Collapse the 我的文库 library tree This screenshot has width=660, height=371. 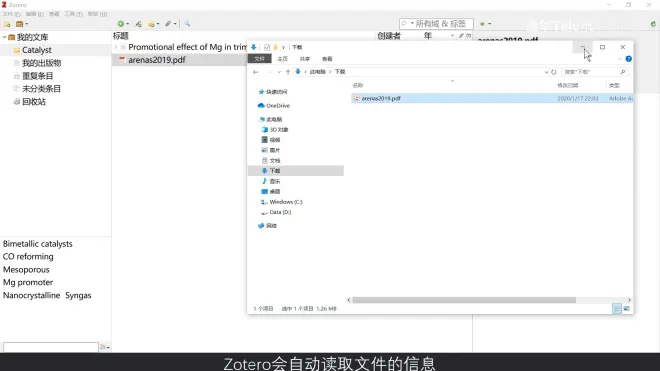coord(4,37)
